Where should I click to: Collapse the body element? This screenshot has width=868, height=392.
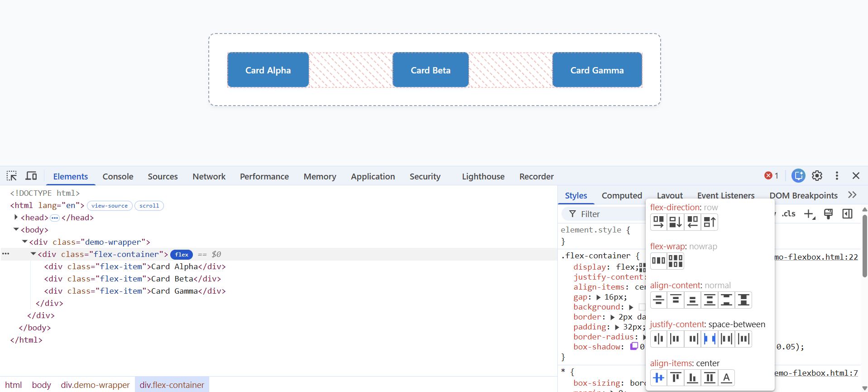tap(16, 230)
